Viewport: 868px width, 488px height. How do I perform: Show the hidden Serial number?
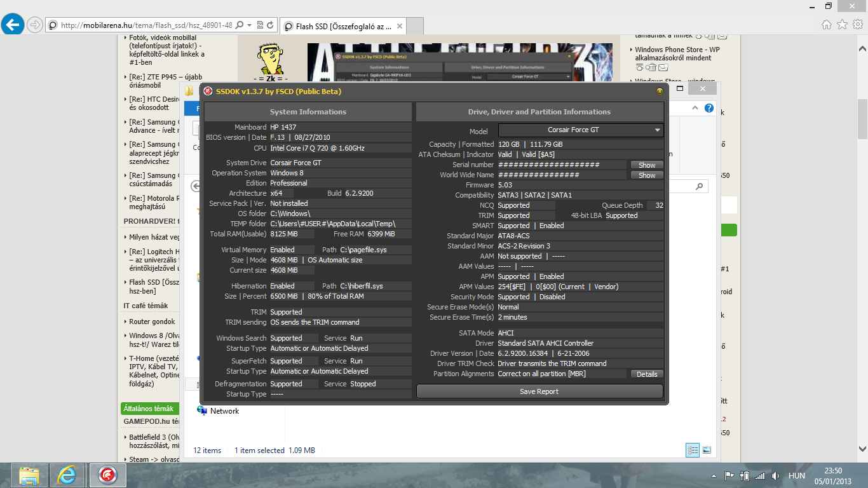tap(647, 165)
